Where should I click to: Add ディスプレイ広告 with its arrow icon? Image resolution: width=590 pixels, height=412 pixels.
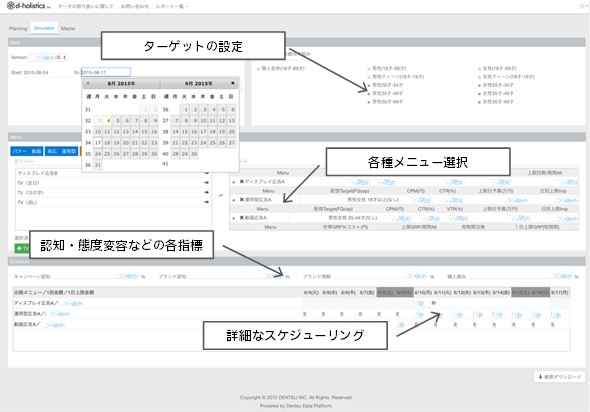pyautogui.click(x=206, y=173)
